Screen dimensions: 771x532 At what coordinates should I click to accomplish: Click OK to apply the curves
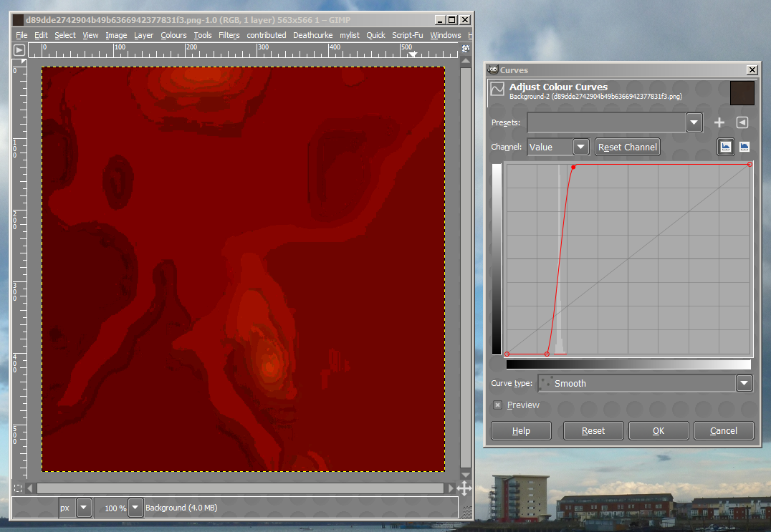[x=659, y=430]
